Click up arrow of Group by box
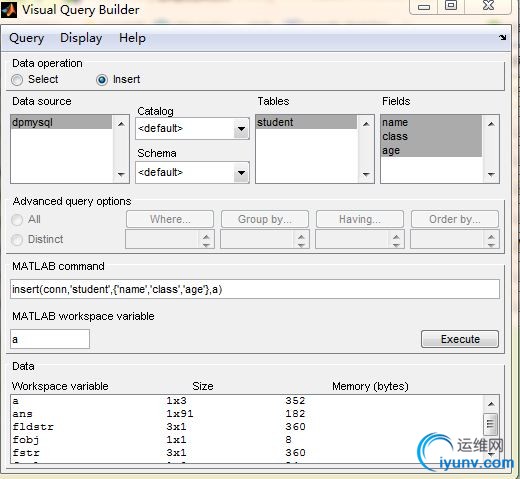 [x=301, y=236]
